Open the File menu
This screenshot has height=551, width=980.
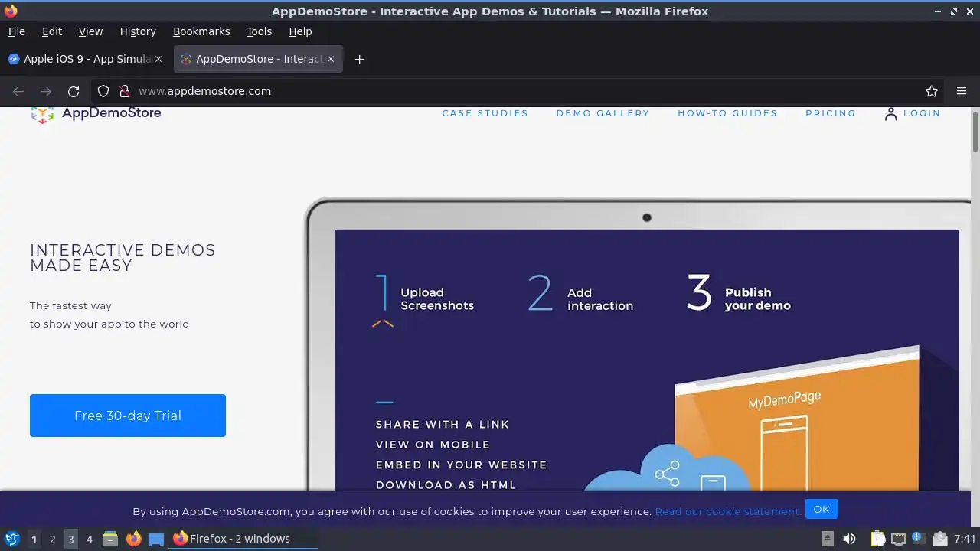17,31
